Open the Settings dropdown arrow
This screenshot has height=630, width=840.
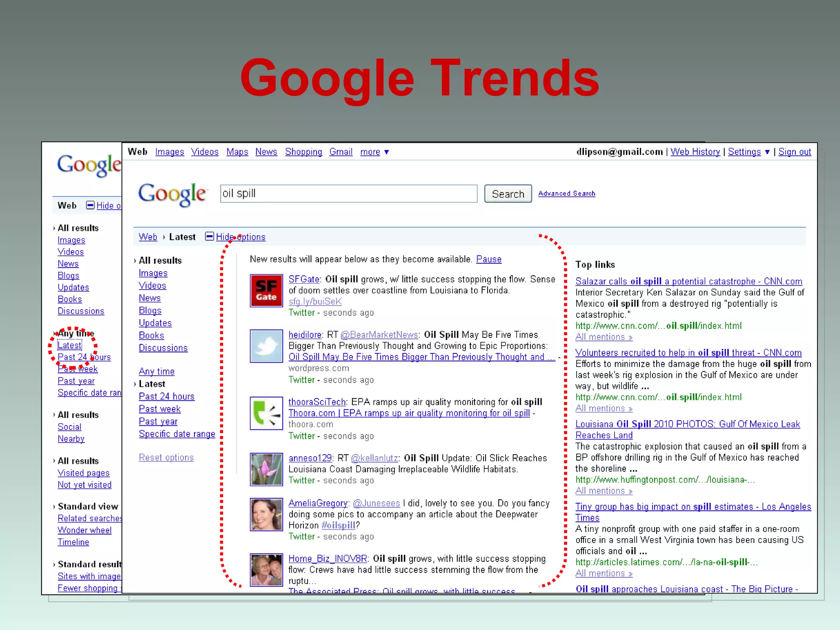(x=767, y=152)
